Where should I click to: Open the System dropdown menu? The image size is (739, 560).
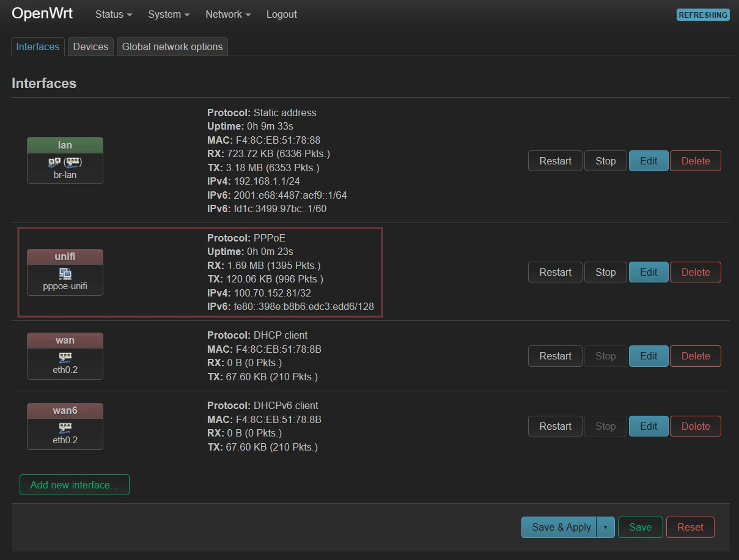(x=169, y=14)
